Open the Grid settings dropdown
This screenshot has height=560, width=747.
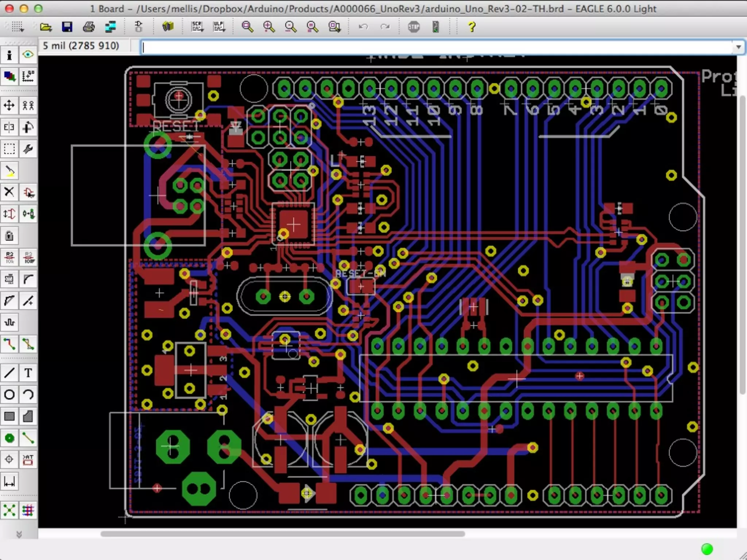pyautogui.click(x=17, y=27)
